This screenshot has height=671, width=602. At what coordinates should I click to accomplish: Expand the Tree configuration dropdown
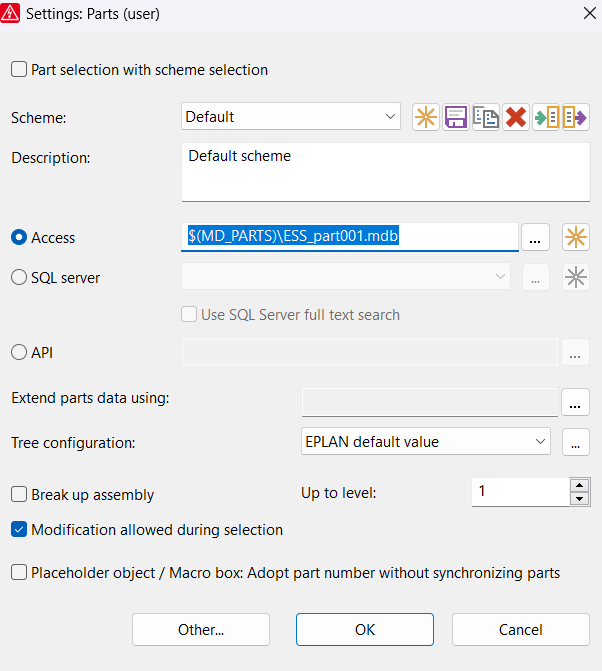click(x=426, y=441)
